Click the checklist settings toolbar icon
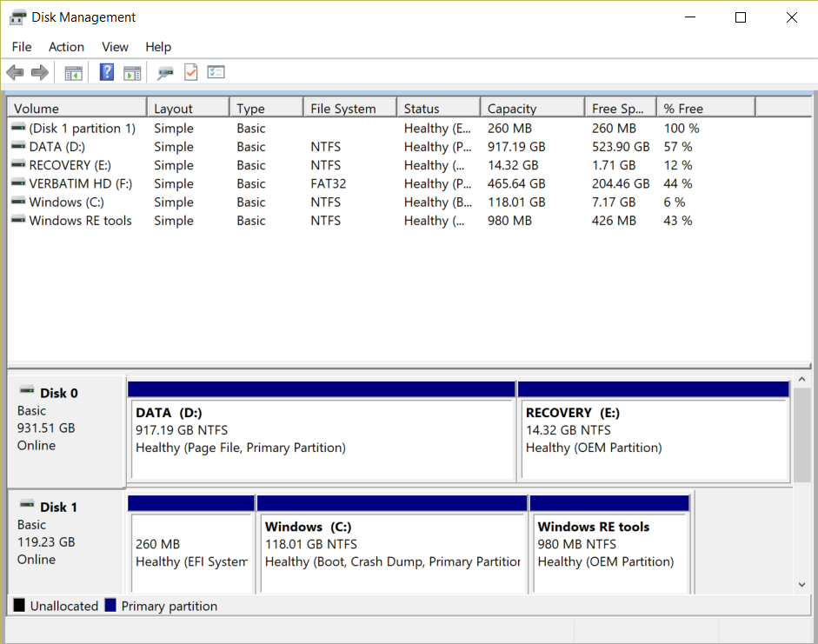Image resolution: width=818 pixels, height=644 pixels. [x=216, y=72]
